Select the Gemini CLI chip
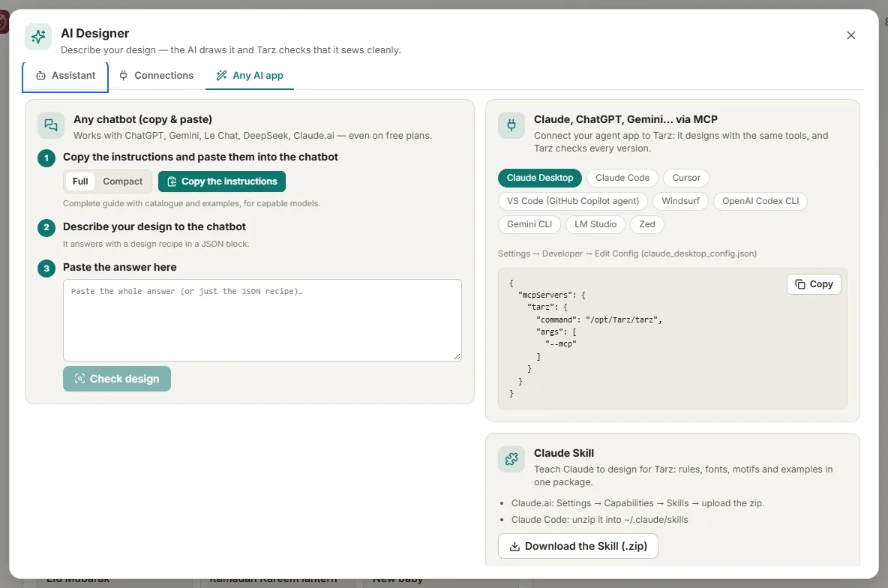888x588 pixels. [x=529, y=224]
